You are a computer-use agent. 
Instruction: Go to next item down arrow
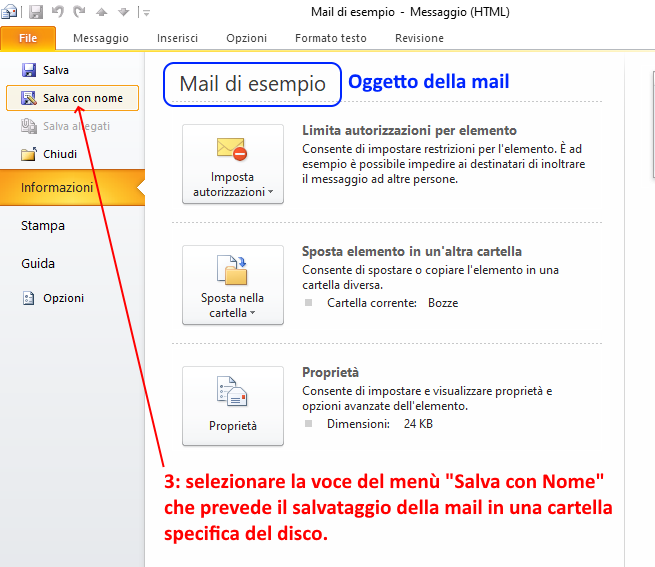(124, 12)
